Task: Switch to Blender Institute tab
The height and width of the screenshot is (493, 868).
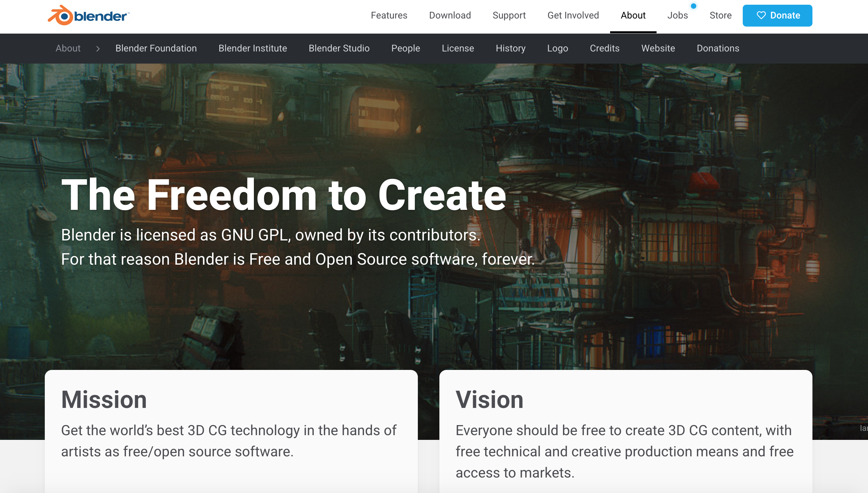Action: coord(253,48)
